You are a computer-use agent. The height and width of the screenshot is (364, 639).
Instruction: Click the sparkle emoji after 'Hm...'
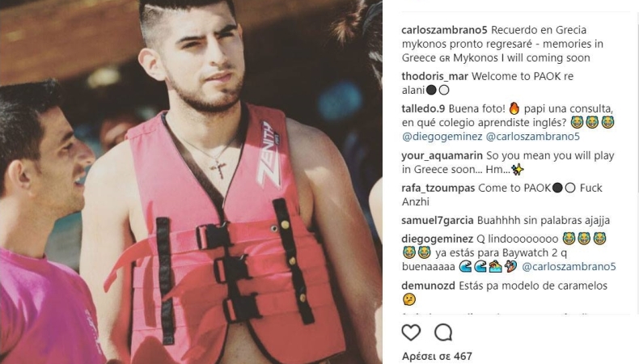click(x=518, y=170)
